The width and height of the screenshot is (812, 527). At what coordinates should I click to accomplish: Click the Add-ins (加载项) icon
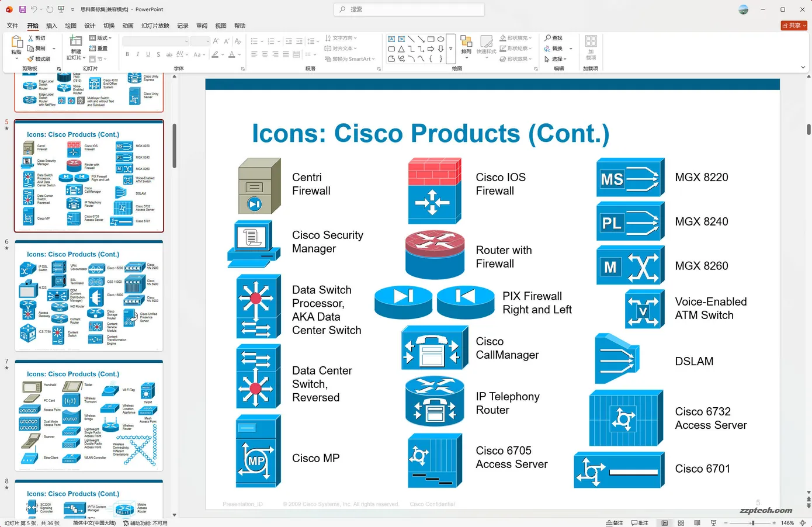click(x=591, y=42)
